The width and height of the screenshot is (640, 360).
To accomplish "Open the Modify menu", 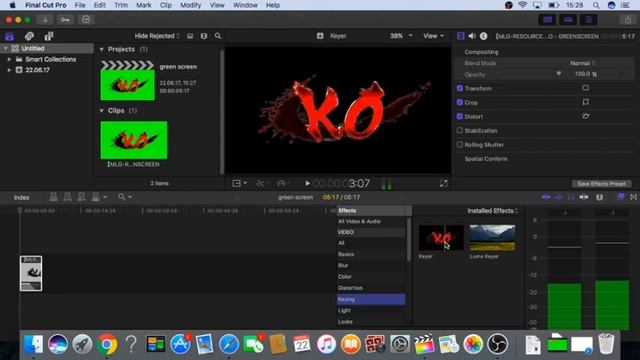I will tap(191, 5).
